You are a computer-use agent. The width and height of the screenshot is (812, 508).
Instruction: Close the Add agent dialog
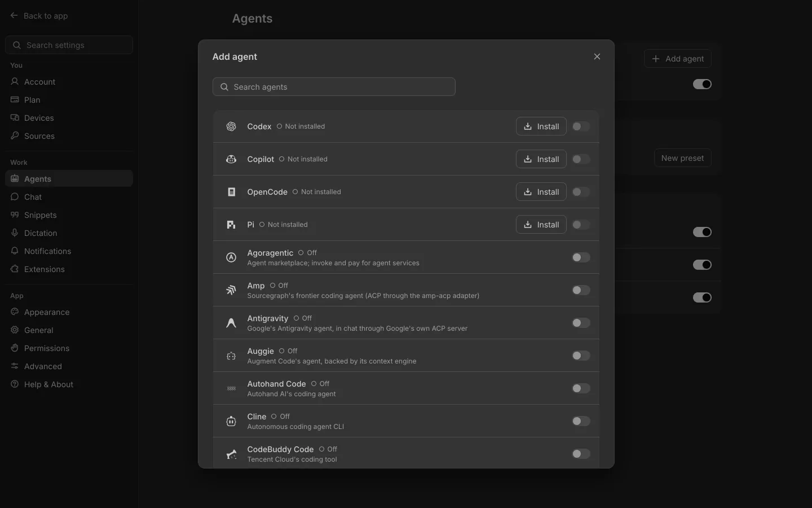point(597,56)
